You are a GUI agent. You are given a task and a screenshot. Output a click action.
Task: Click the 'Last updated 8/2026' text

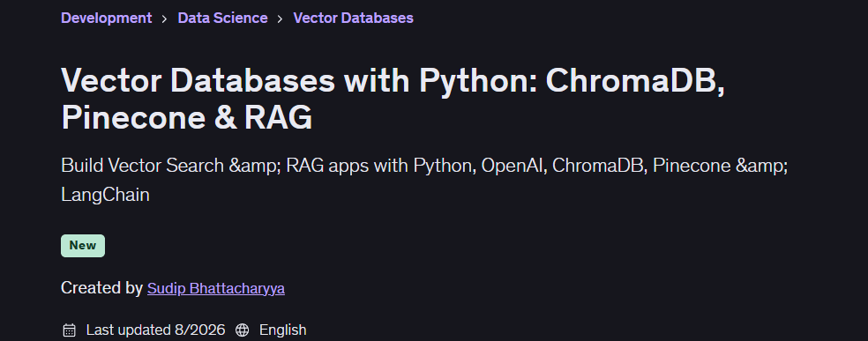(155, 330)
